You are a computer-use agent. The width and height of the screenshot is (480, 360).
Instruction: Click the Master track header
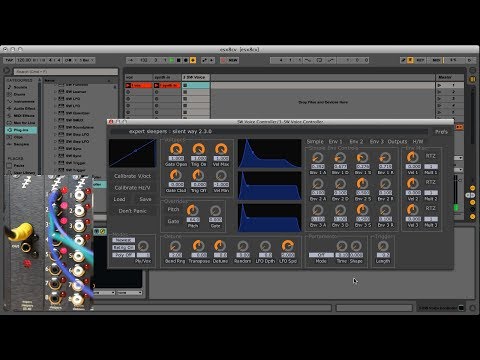coord(450,77)
